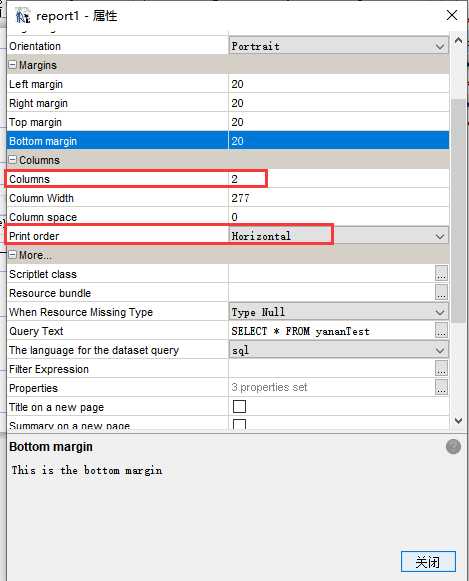Screen dimensions: 469x581
Task: Select the Top margin property label
Action: pos(35,122)
